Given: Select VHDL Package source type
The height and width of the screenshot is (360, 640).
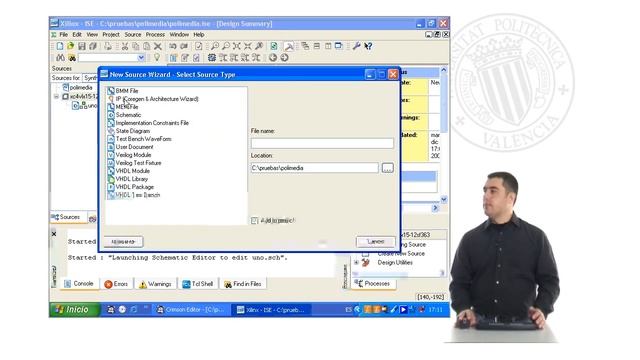Looking at the screenshot, I should pos(135,187).
